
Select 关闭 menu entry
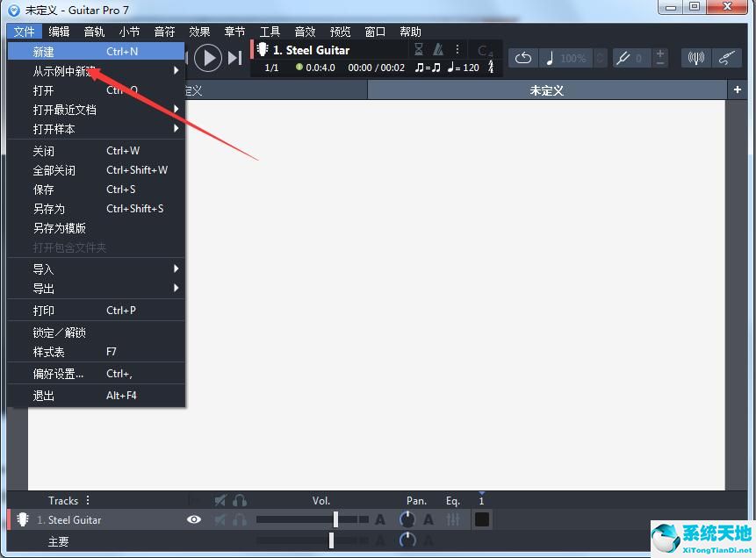tap(97, 151)
